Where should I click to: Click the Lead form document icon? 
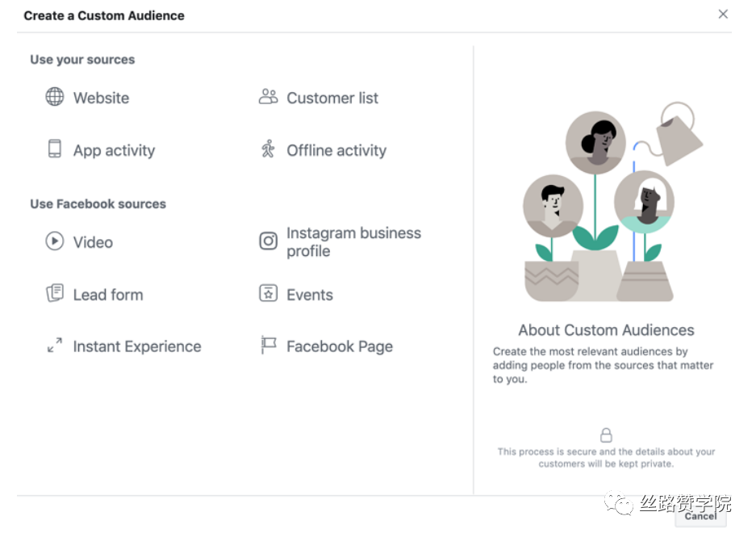(55, 293)
